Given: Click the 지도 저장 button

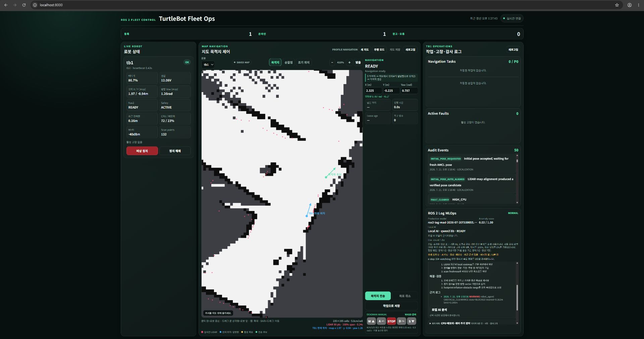Looking at the screenshot, I should tap(395, 50).
